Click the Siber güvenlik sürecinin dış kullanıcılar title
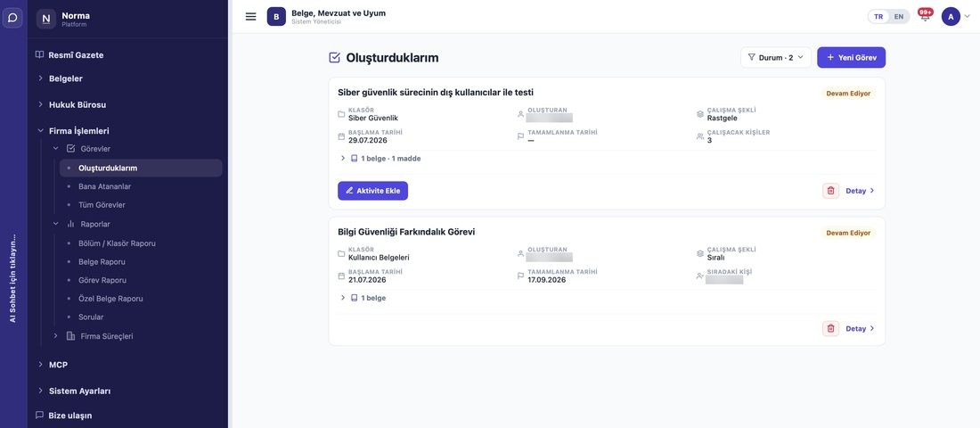Viewport: 980px width, 428px height. 436,92
